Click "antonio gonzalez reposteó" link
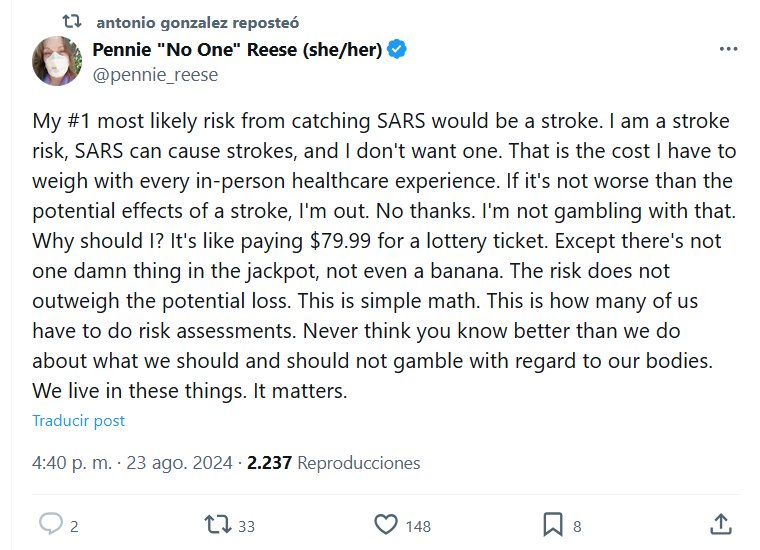This screenshot has height=550, width=760. (199, 22)
